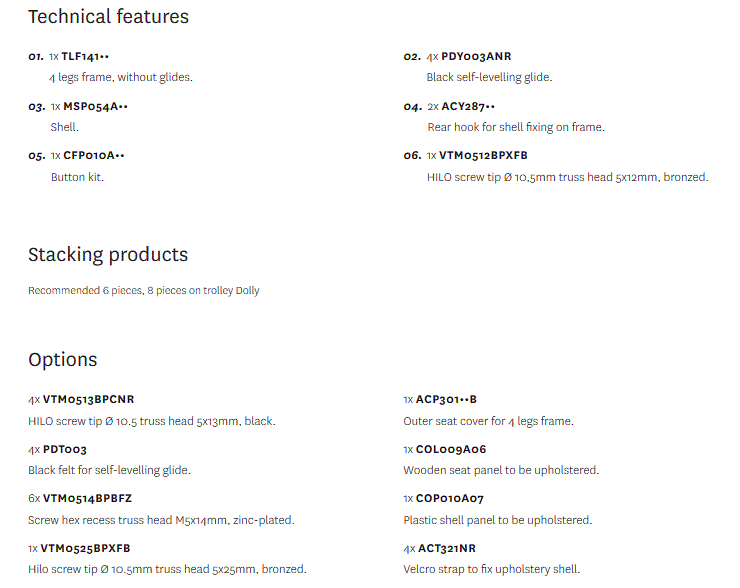Image resolution: width=740 pixels, height=588 pixels.
Task: Click the "Rear hook for shell fixing" description
Action: point(515,127)
